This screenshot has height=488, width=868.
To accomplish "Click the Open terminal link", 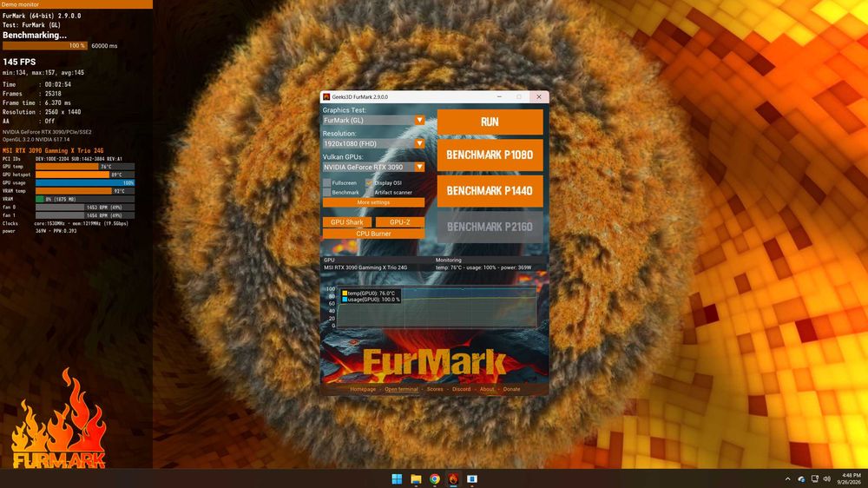I will (401, 389).
